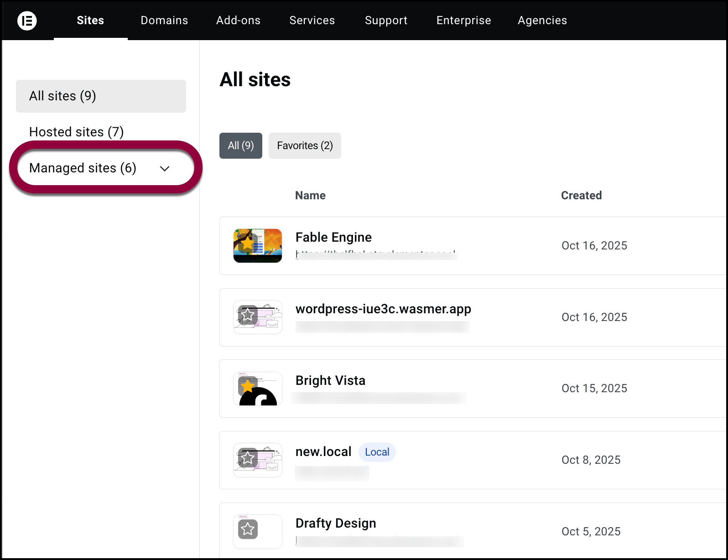Open the Drafty Design site name
This screenshot has width=728, height=560.
click(336, 523)
